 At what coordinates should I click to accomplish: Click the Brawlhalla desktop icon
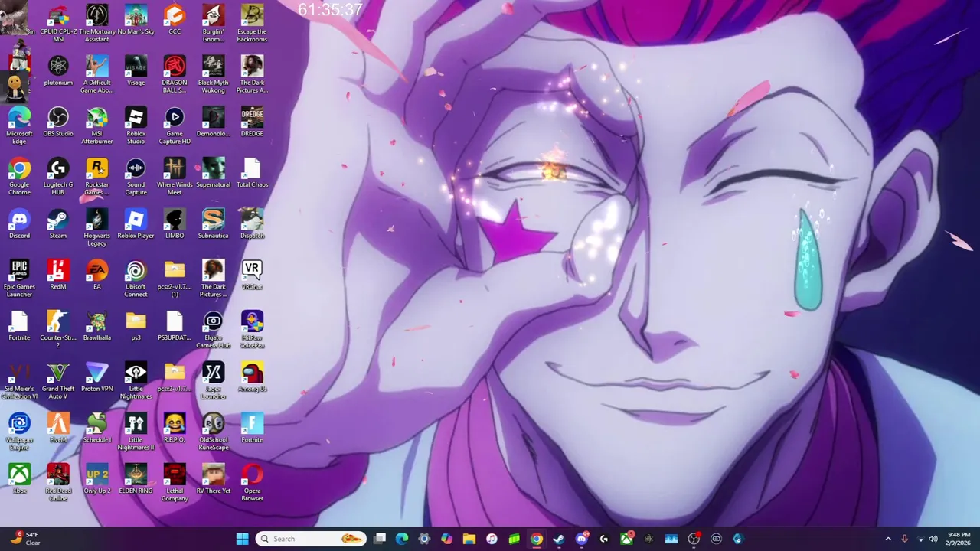tap(97, 327)
